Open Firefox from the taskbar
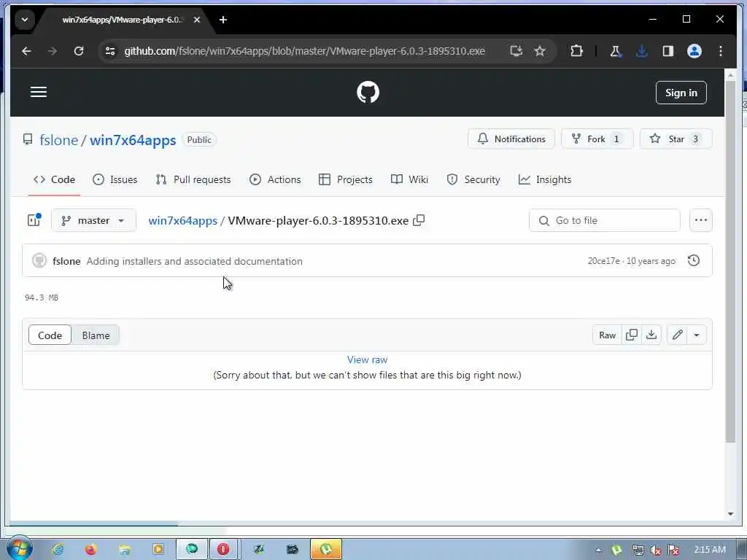 [x=90, y=550]
